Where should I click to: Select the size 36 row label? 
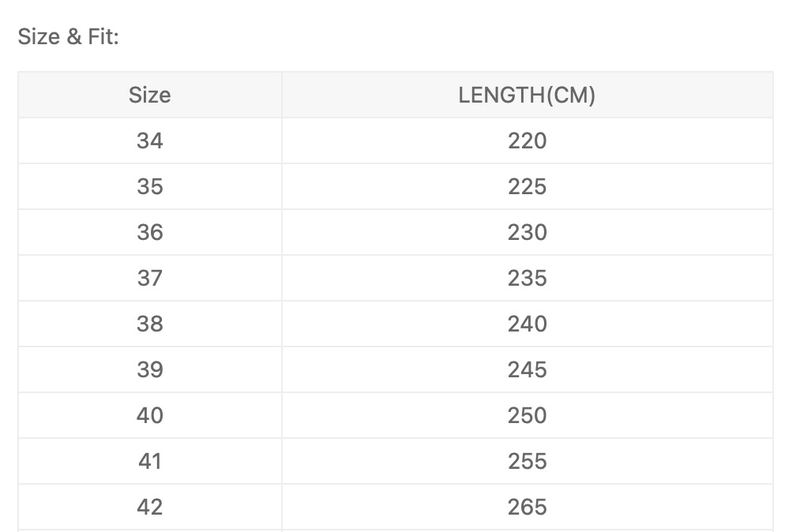click(149, 232)
